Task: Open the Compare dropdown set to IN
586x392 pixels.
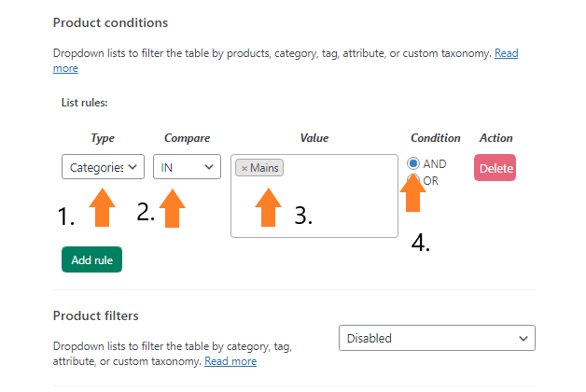Action: click(187, 167)
